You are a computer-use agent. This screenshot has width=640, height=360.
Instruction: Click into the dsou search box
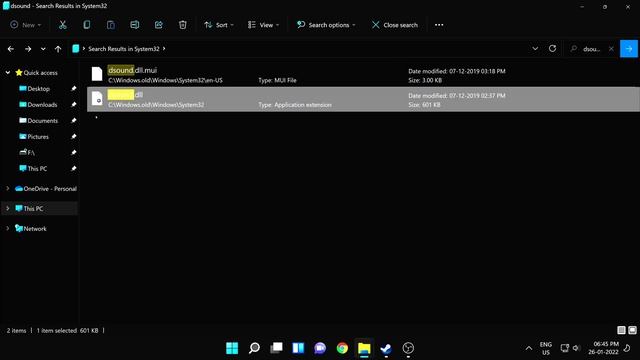click(x=591, y=49)
